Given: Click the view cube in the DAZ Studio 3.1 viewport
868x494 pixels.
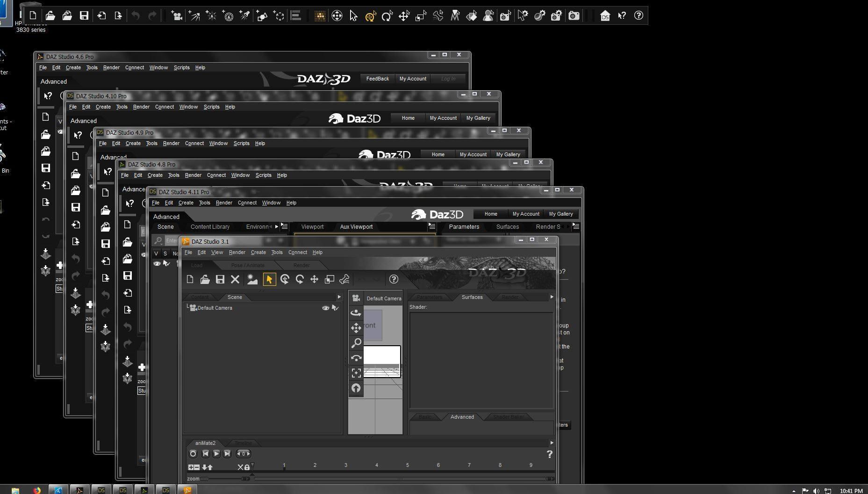Looking at the screenshot, I should 373,325.
